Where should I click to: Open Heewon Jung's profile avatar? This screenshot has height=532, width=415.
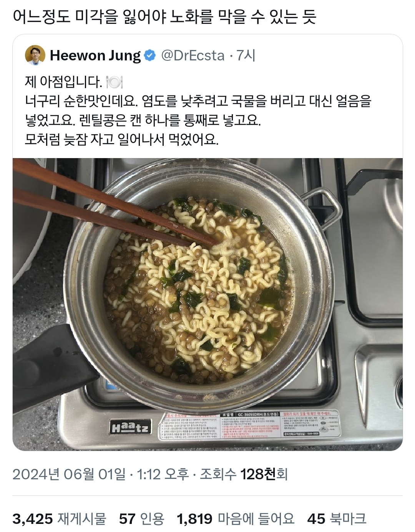[x=35, y=55]
